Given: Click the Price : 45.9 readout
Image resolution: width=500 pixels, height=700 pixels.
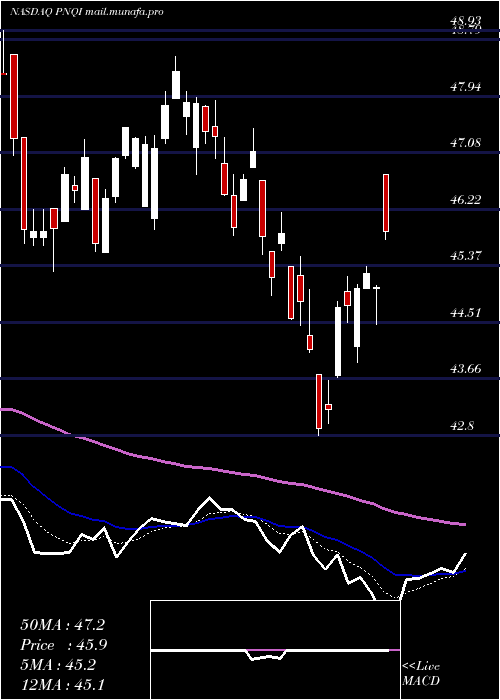Looking at the screenshot, I should pos(64,645).
